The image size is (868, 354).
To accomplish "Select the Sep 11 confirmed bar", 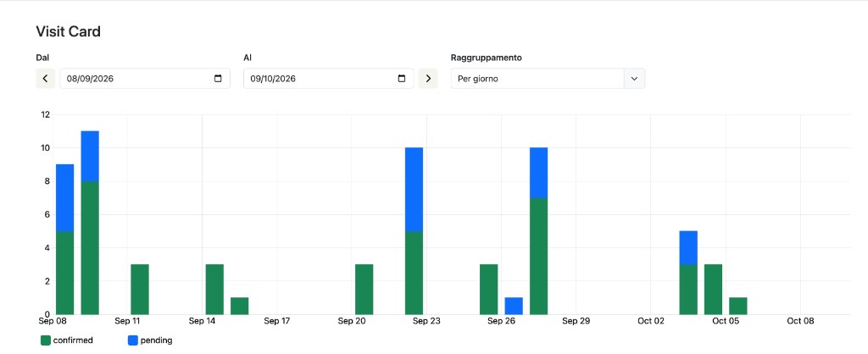I will coord(140,290).
